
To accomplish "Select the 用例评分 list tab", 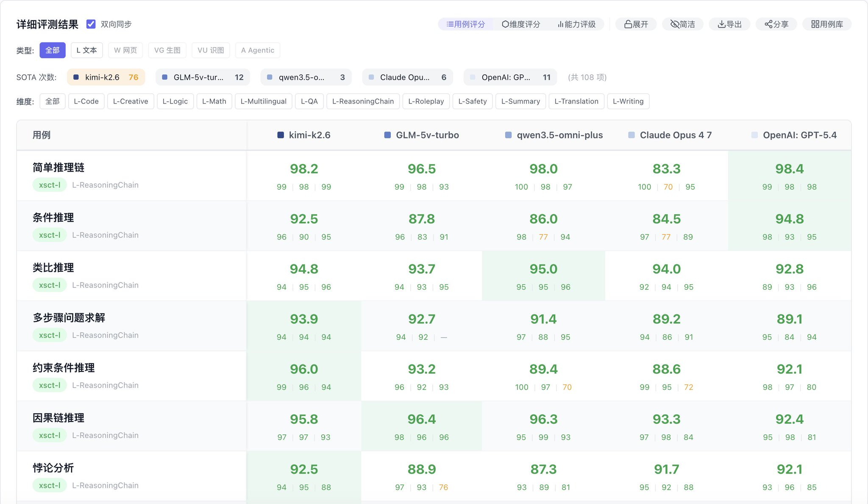I will point(465,24).
